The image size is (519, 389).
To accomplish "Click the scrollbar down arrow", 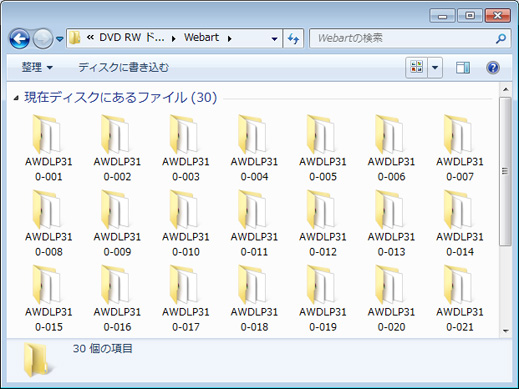I will tap(505, 331).
